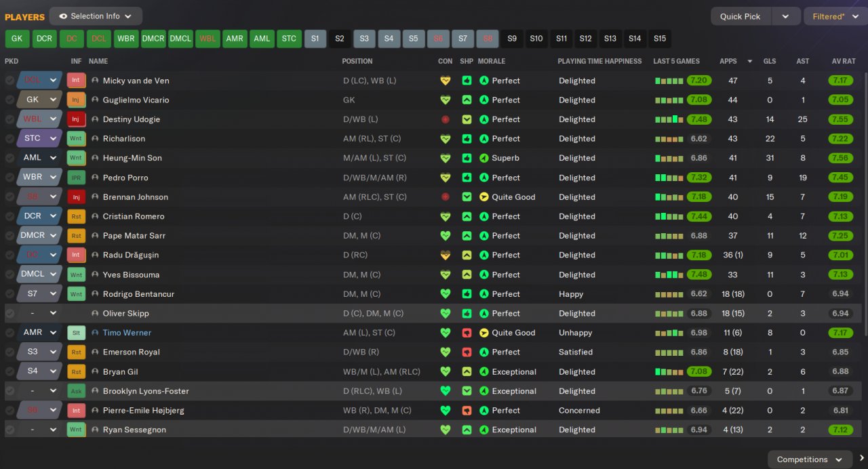Toggle selection checkbox for Bryan Gil

click(x=9, y=371)
